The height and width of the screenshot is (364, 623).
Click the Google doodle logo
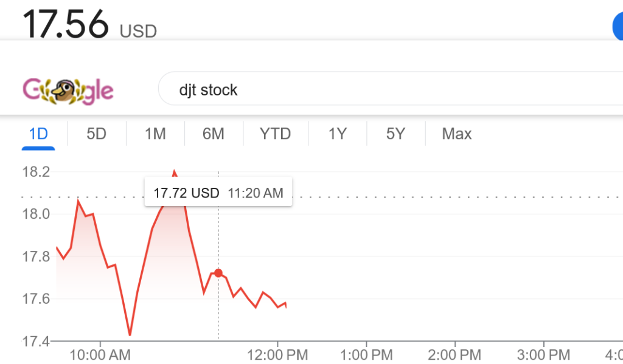(x=68, y=91)
